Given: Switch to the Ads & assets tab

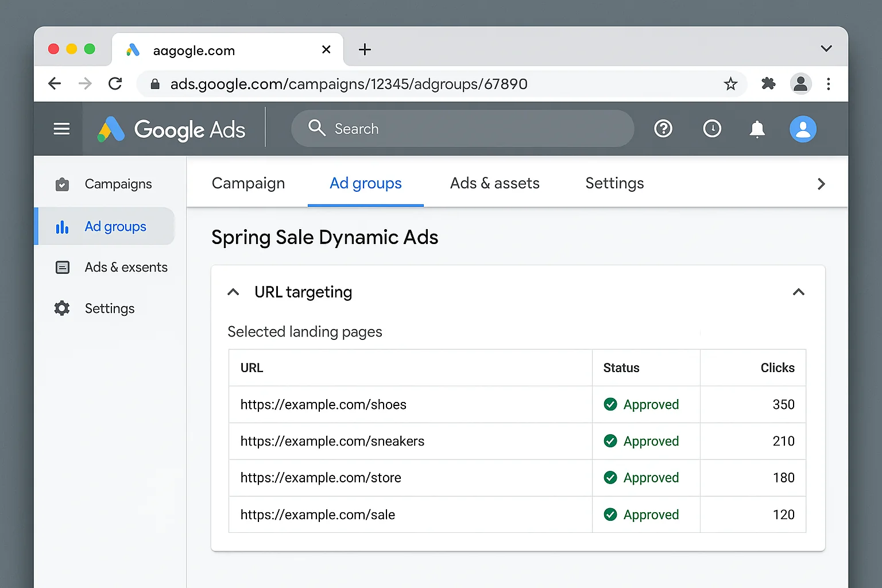Looking at the screenshot, I should point(494,183).
